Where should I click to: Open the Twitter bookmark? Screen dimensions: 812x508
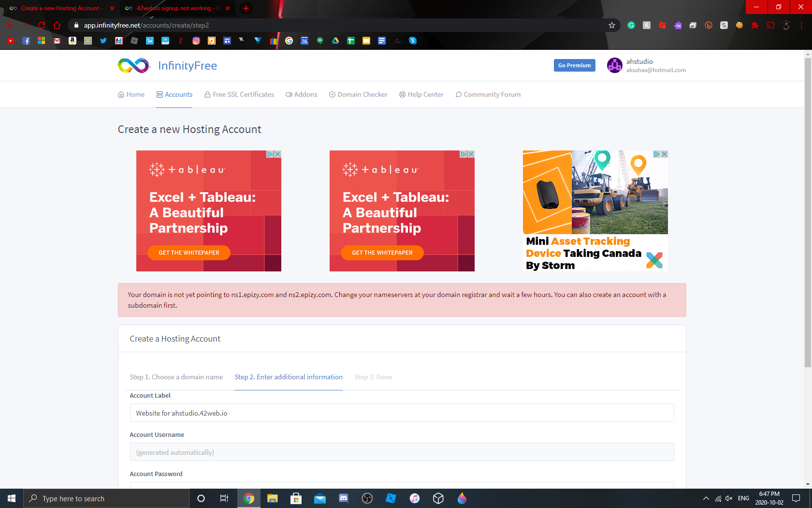tap(103, 41)
